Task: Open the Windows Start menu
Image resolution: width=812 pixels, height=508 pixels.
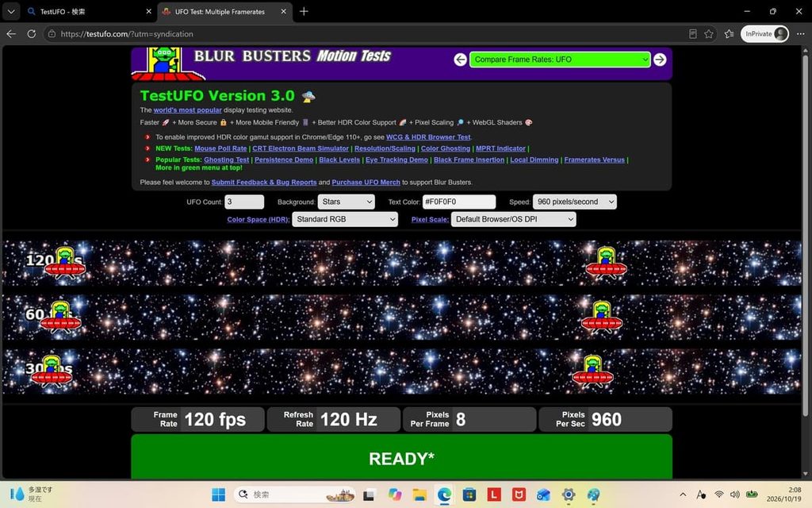Action: coord(219,495)
